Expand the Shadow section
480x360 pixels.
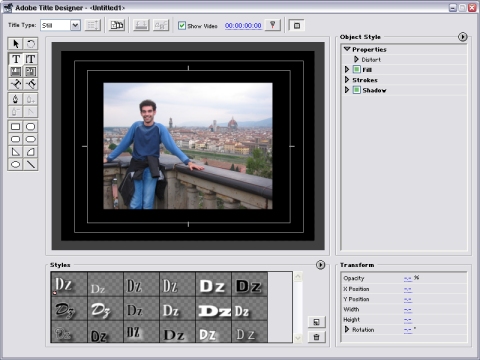(x=347, y=90)
